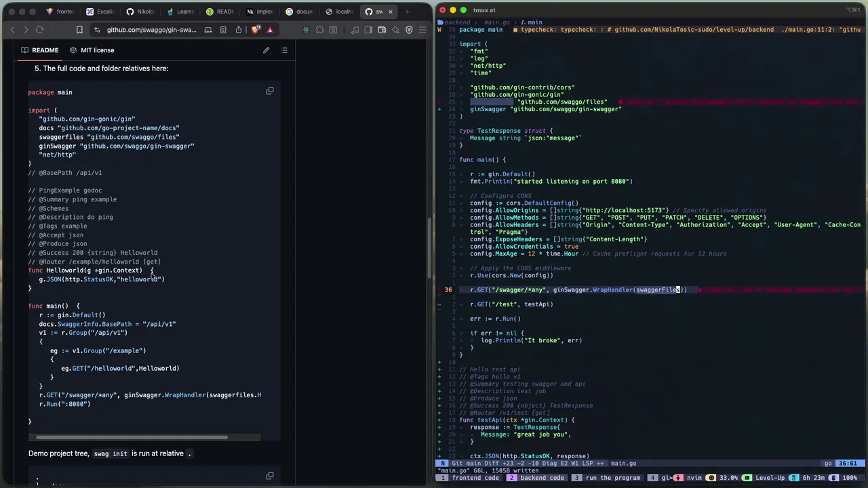Open reader mode from the address bar

coord(224,30)
